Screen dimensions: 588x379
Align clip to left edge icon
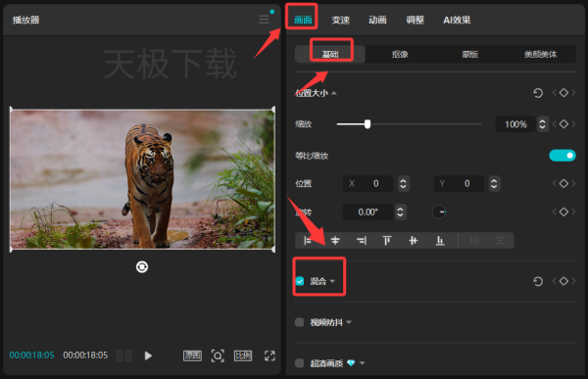click(308, 241)
